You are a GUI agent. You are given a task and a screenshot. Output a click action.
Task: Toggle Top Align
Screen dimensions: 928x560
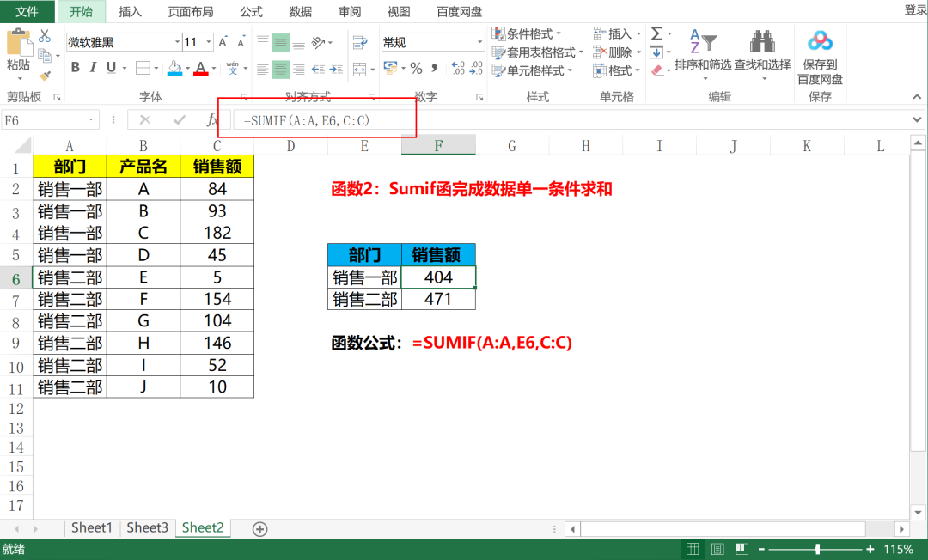click(263, 42)
